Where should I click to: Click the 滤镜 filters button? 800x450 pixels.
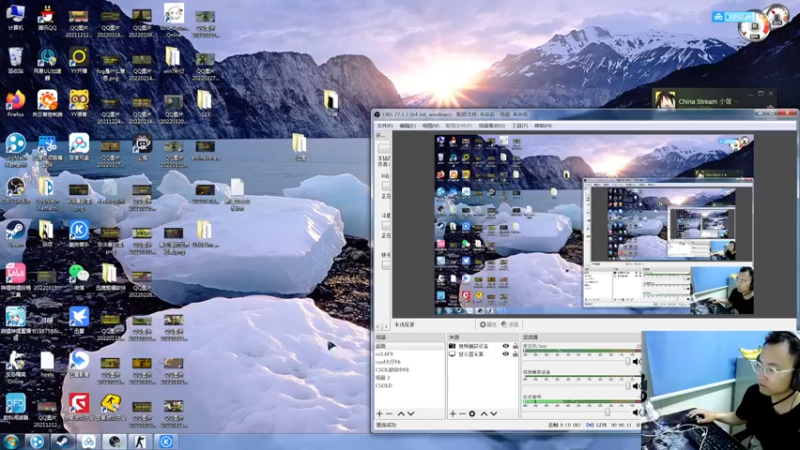point(510,324)
